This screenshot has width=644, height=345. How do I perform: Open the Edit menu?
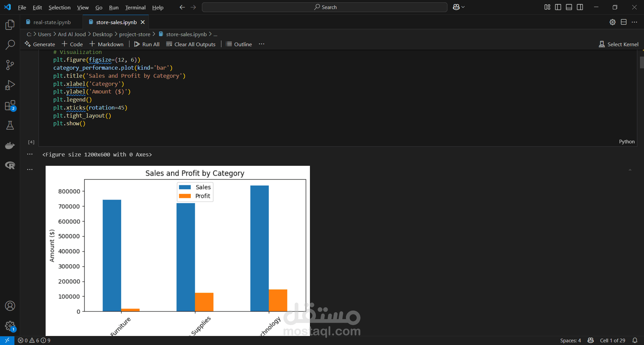(x=37, y=7)
